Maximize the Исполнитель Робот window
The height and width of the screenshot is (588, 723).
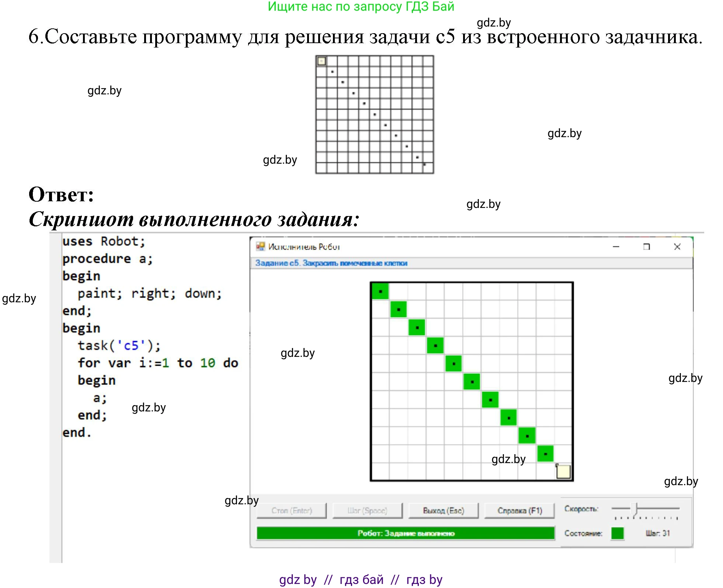point(646,247)
